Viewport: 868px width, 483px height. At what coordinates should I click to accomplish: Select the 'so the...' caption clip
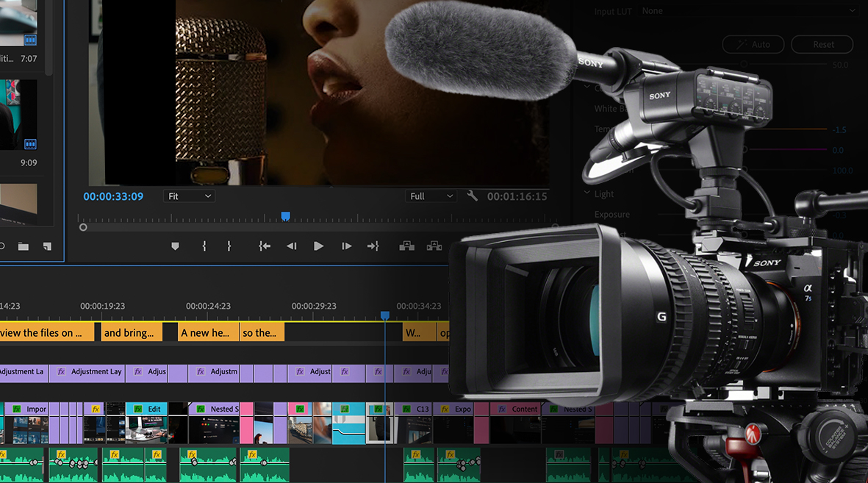pos(262,332)
